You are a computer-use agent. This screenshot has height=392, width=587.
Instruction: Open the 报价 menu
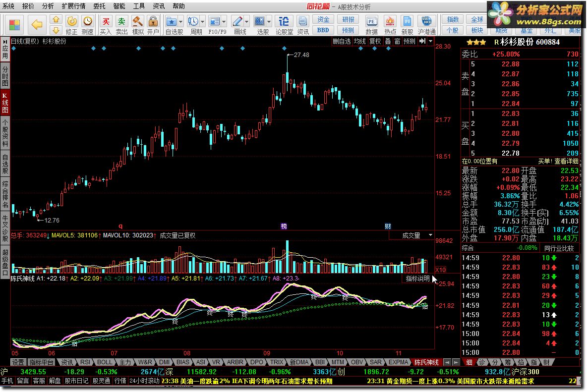28,6
